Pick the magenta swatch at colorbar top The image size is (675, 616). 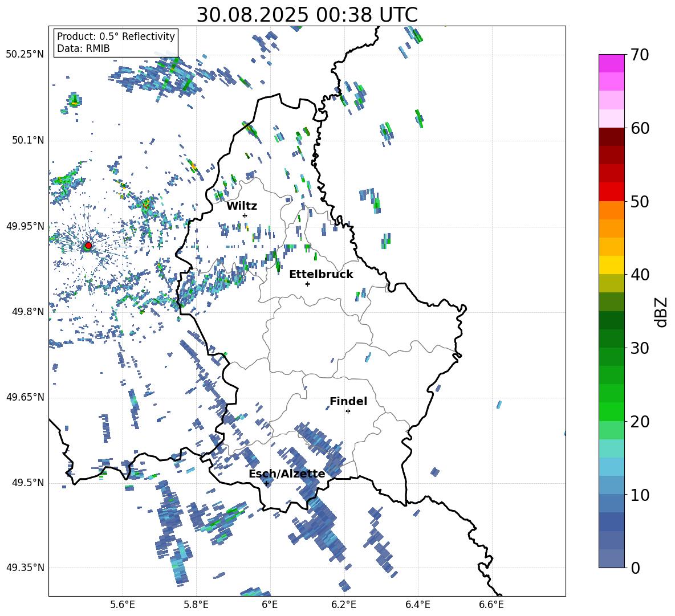(x=611, y=64)
